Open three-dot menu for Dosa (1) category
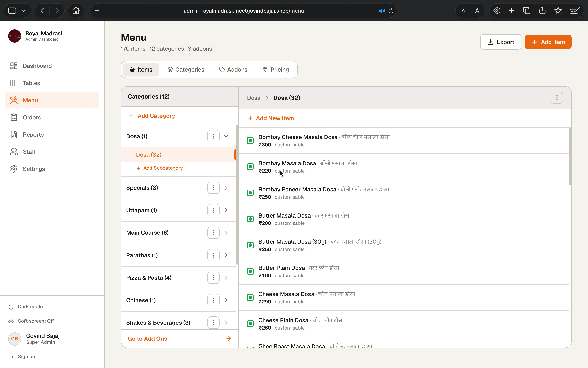 click(x=213, y=136)
